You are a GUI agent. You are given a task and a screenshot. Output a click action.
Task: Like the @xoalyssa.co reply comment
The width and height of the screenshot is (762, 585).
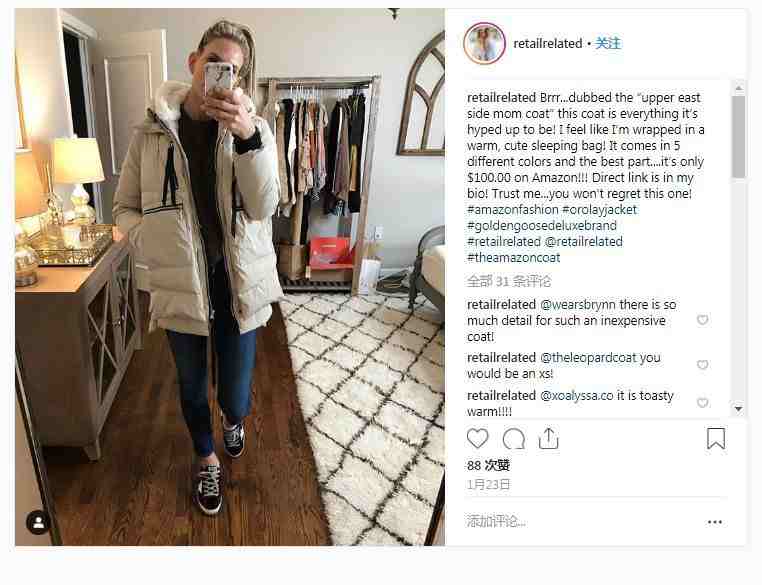coord(702,402)
